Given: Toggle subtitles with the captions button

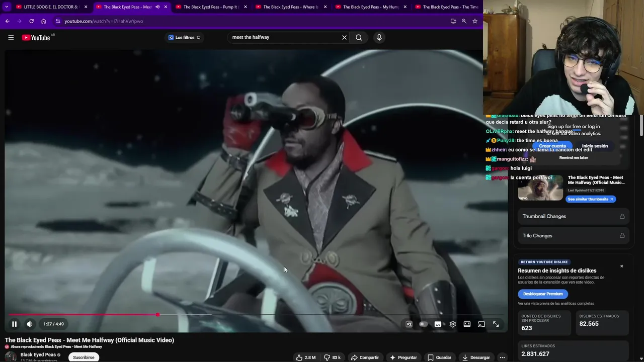Looking at the screenshot, I should tap(438, 324).
